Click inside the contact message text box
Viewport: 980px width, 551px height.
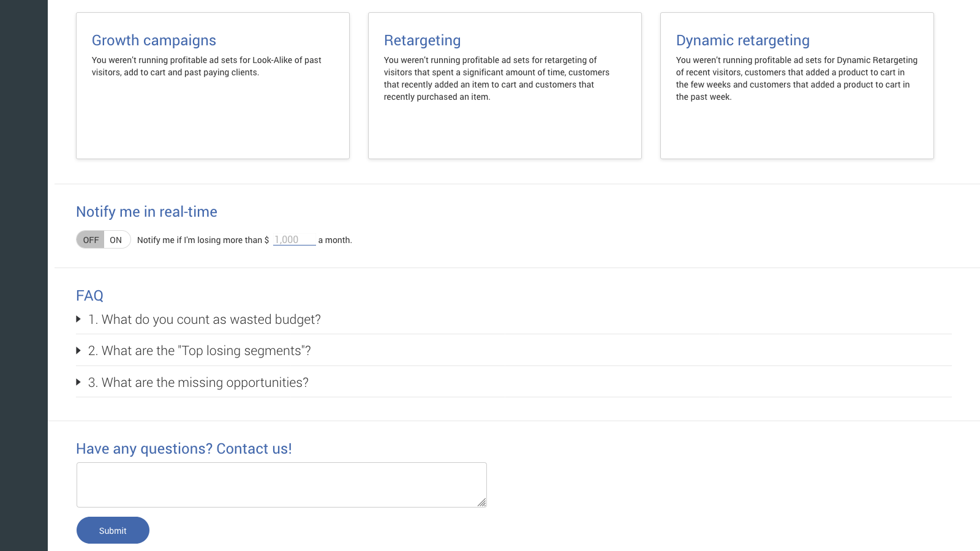click(281, 484)
